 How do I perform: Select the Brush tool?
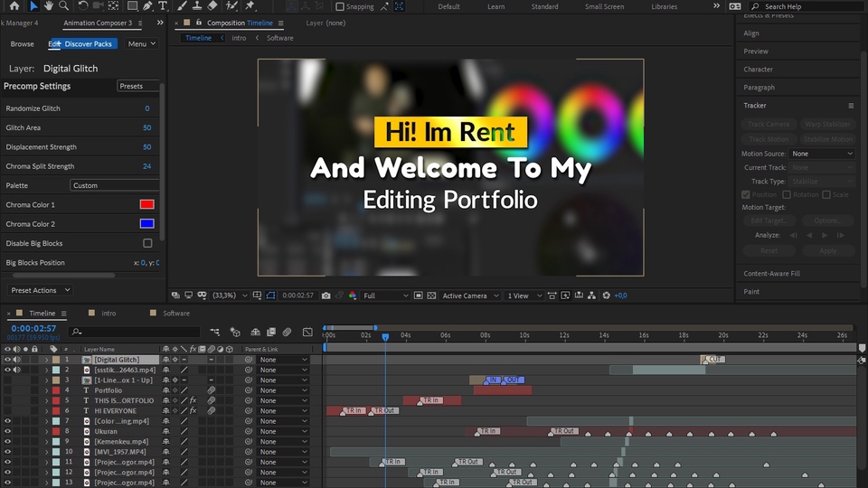[x=182, y=5]
